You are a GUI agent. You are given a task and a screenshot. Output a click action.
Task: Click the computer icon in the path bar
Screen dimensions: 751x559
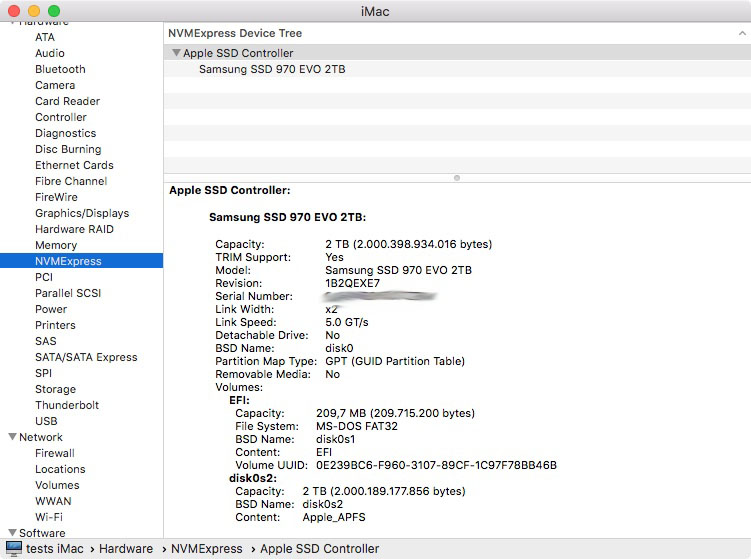click(x=14, y=548)
